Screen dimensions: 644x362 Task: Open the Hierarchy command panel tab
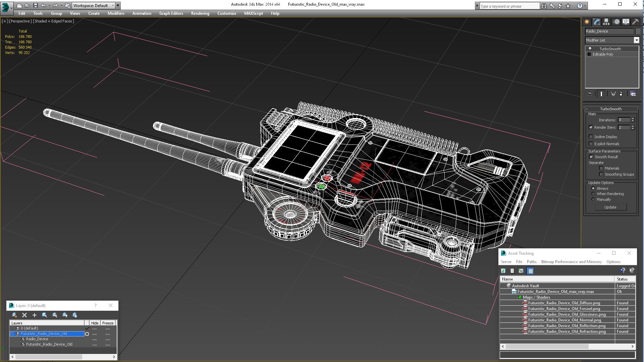[606, 22]
